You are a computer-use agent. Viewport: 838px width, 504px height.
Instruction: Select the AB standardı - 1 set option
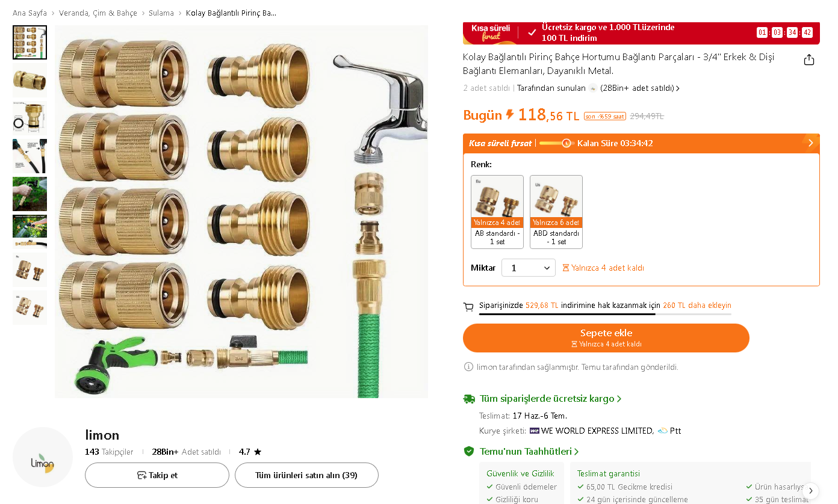(x=497, y=212)
